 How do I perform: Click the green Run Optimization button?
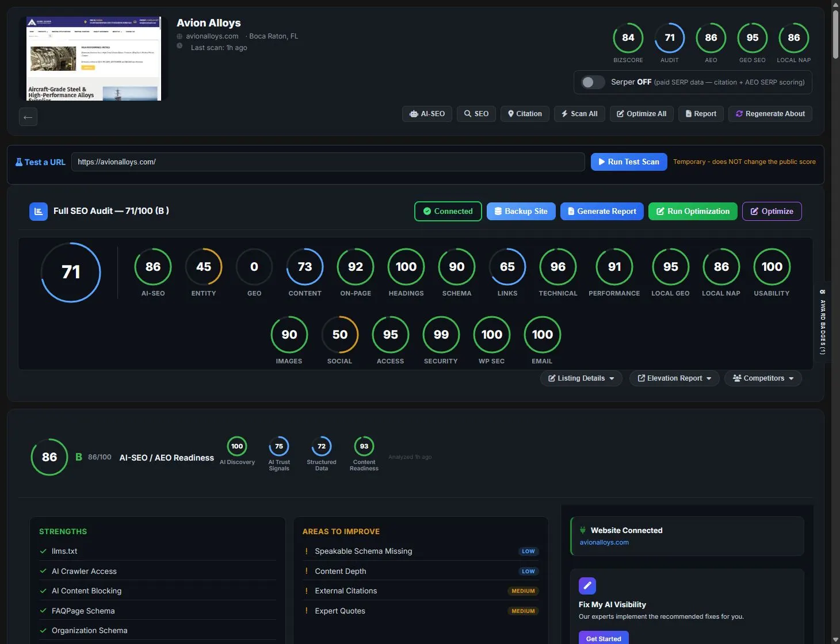693,212
